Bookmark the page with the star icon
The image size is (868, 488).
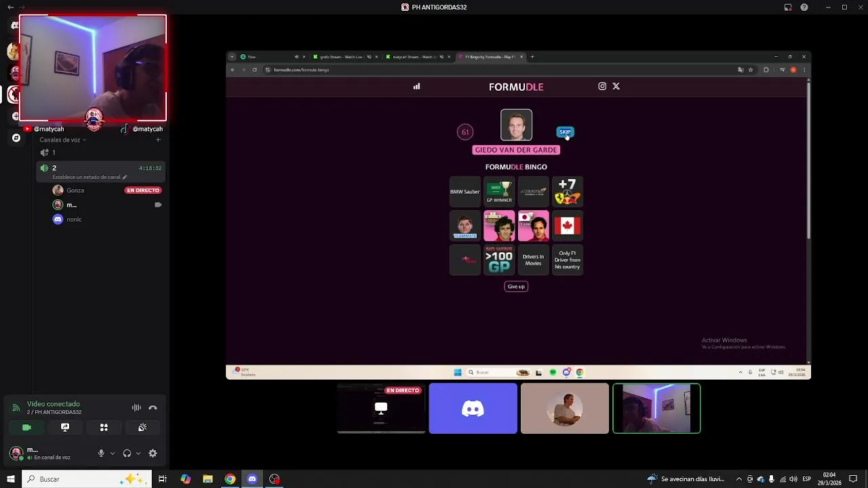pos(751,70)
